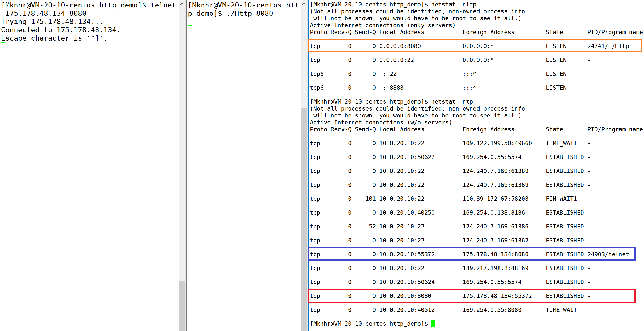Click the local address '10.0.20.10:50624'
The image size is (644, 331).
pyautogui.click(x=407, y=282)
